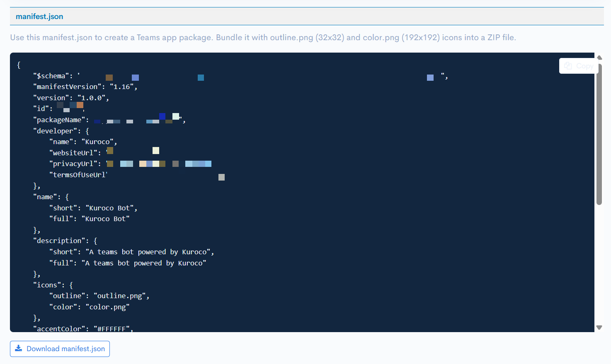Click the "$schema" key in code
The image size is (611, 364).
click(x=51, y=76)
